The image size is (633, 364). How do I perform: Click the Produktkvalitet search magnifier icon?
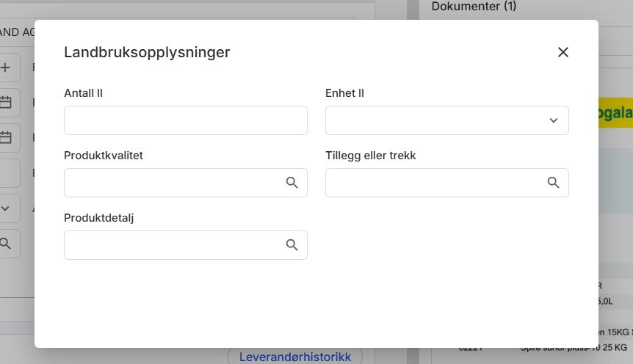[292, 183]
